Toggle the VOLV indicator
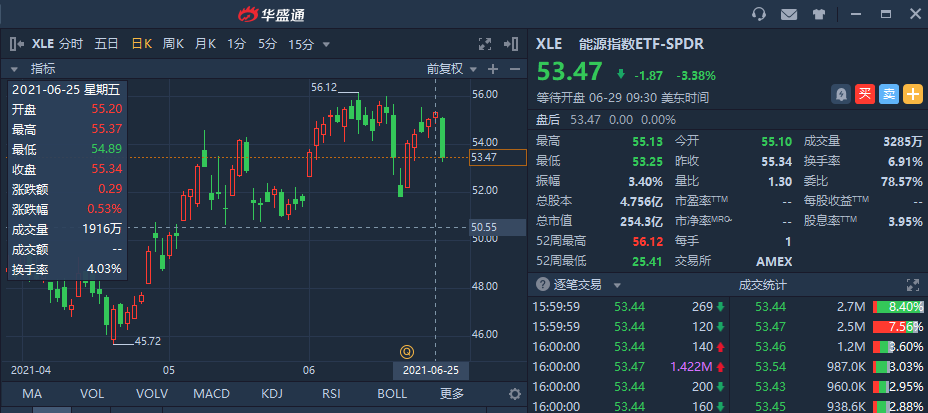Image resolution: width=928 pixels, height=413 pixels. pyautogui.click(x=152, y=394)
